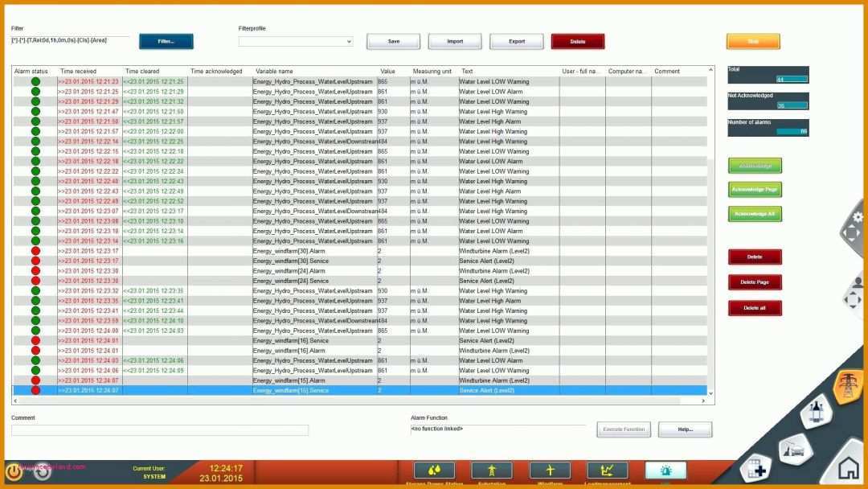Click green status circle of 12:22:14 row
This screenshot has width=868, height=489.
pos(35,142)
